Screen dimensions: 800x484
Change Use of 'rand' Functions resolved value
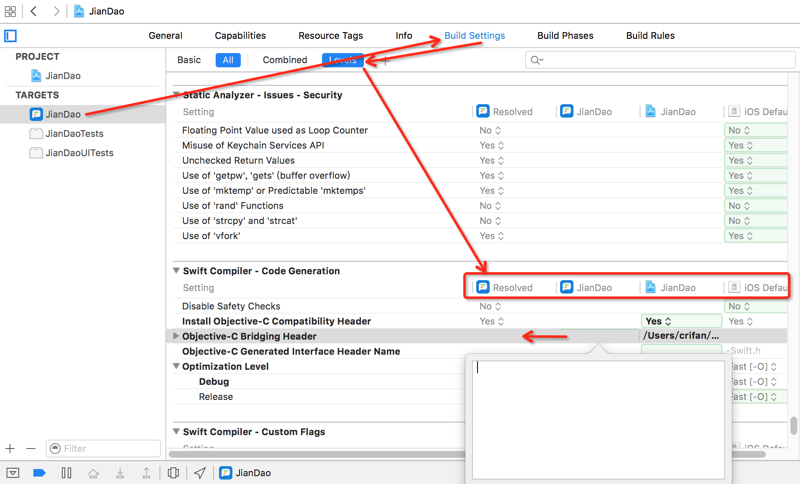(490, 206)
